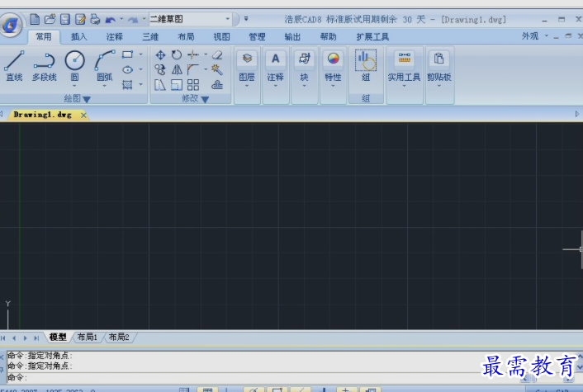The width and height of the screenshot is (583, 392).
Task: Print the drawing via printer icon
Action: [95, 19]
